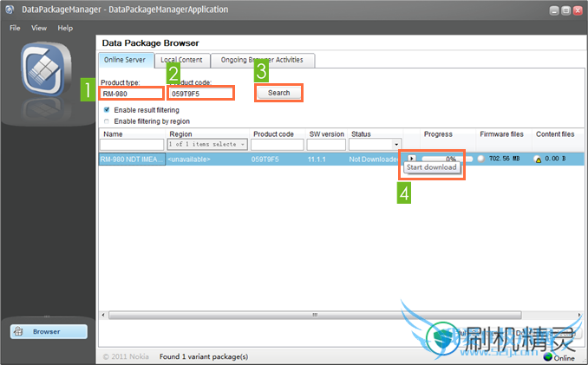The image size is (588, 365).
Task: Click the Product code input field
Action: point(201,94)
